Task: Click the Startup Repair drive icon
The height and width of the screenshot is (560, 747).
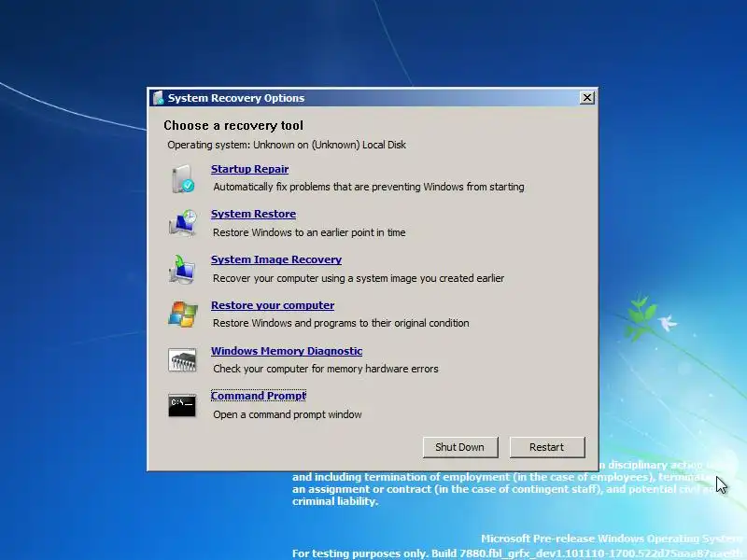Action: [x=182, y=178]
